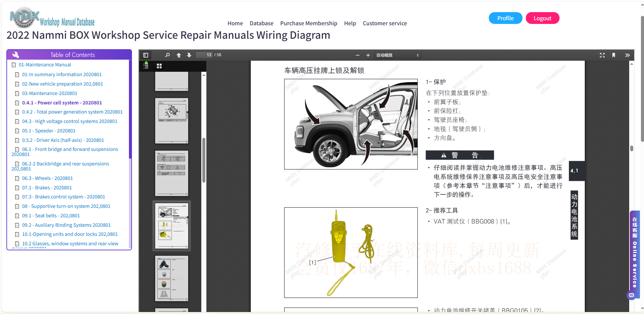Toggle the PDF viewer sidebar
The image size is (644, 314).
click(x=146, y=55)
